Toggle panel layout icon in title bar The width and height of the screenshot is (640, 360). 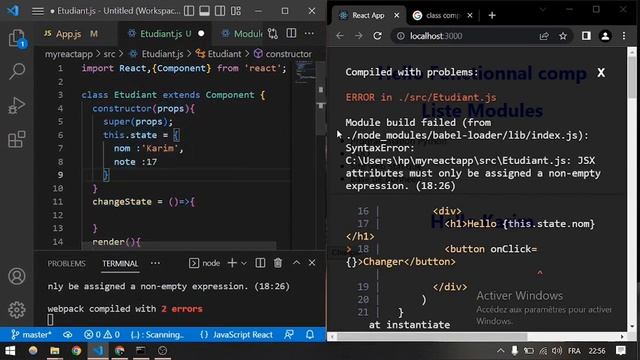click(x=204, y=11)
